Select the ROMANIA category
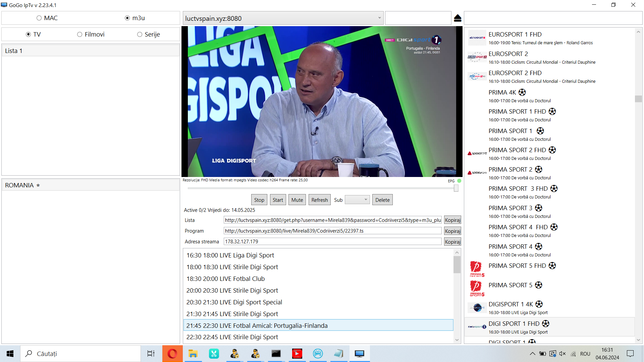The image size is (644, 362). [x=91, y=185]
